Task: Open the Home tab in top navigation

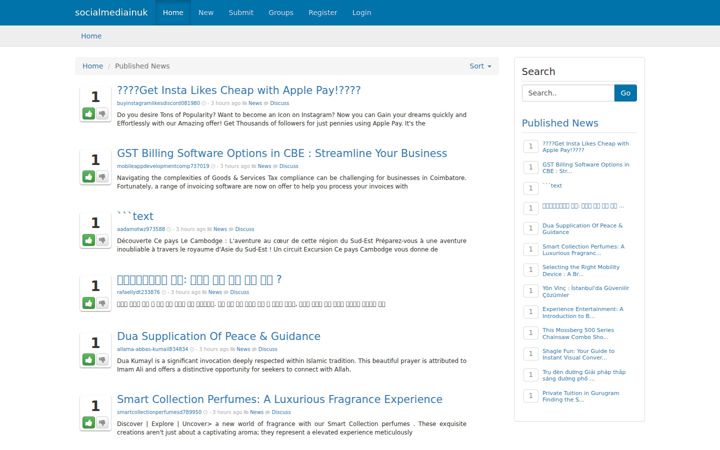Action: (173, 12)
